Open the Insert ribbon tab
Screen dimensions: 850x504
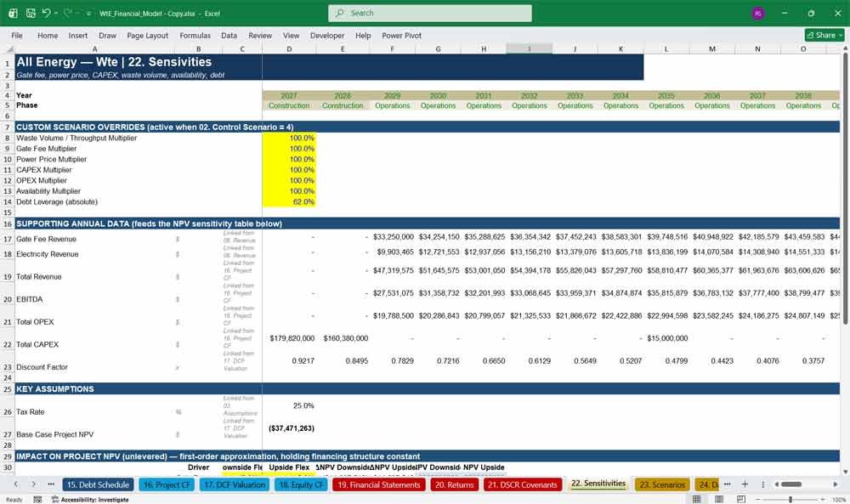click(78, 35)
